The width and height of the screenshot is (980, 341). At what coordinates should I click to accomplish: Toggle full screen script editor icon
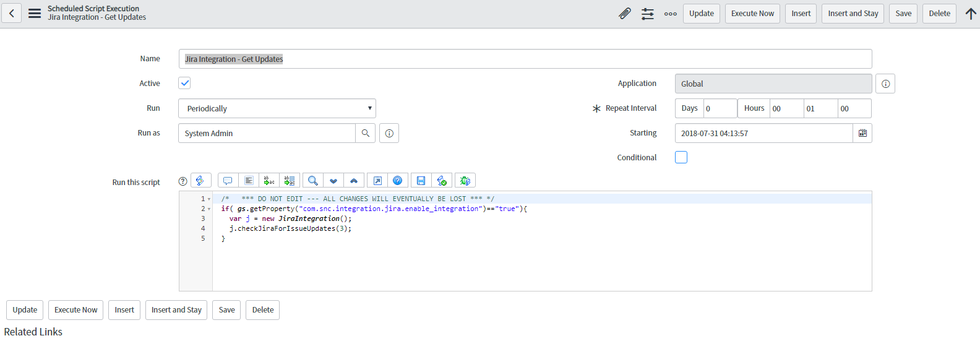click(x=377, y=181)
